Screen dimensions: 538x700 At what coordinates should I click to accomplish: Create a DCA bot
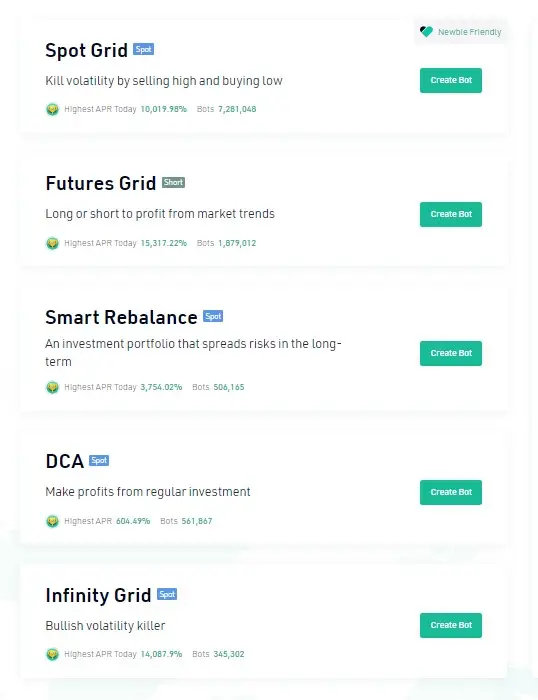pyautogui.click(x=451, y=492)
